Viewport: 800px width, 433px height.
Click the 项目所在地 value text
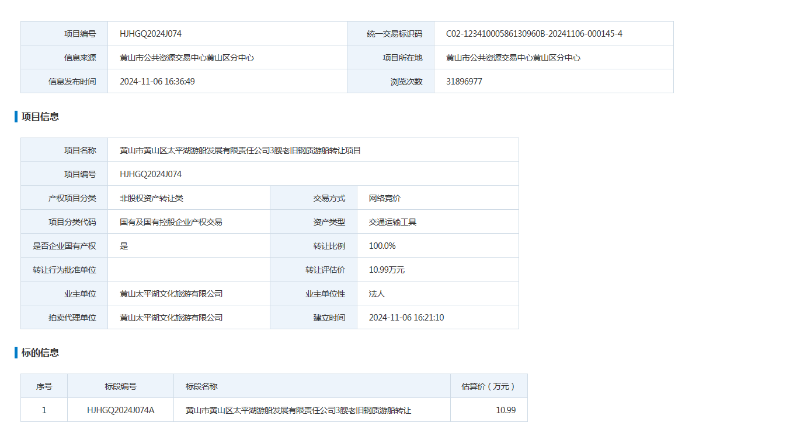click(x=513, y=58)
